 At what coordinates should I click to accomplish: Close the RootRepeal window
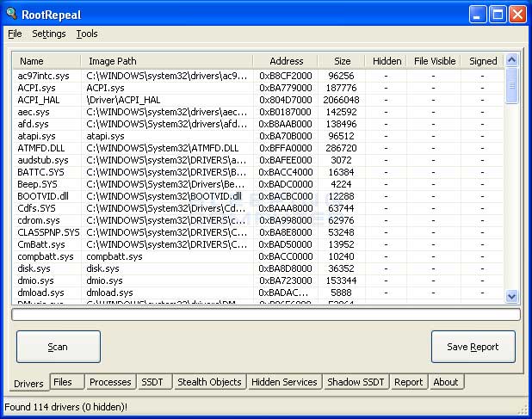[517, 15]
